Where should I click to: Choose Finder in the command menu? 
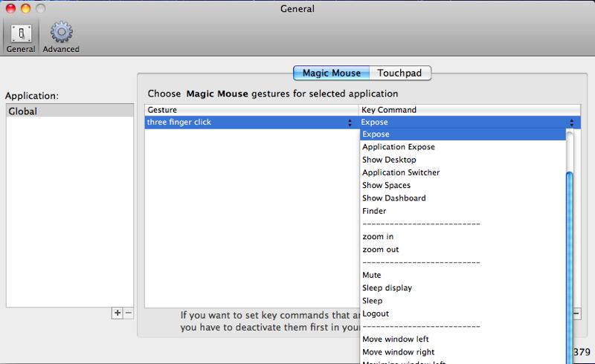click(463, 211)
